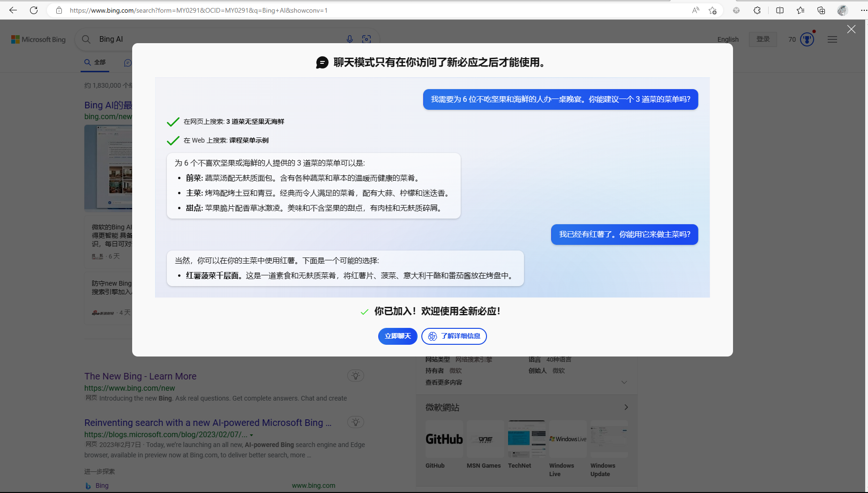Click the 立即聊天 button
Image resolution: width=868 pixels, height=493 pixels.
pos(397,336)
